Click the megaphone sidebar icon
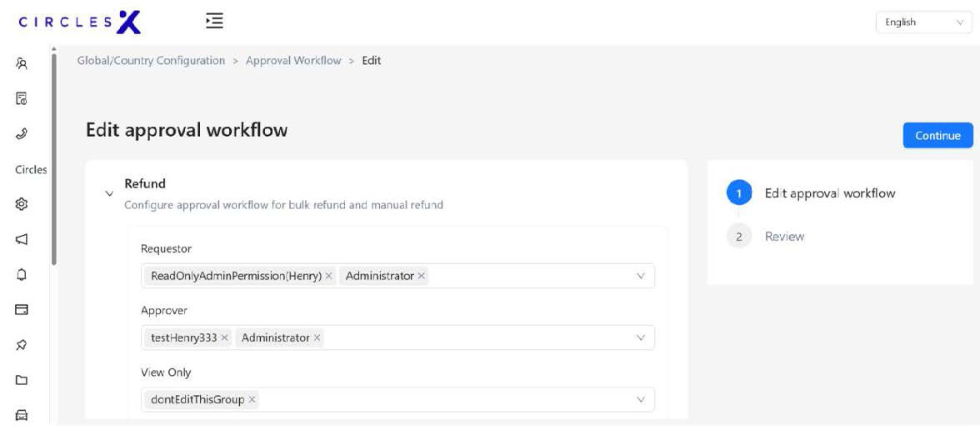The image size is (980, 430). [x=22, y=239]
